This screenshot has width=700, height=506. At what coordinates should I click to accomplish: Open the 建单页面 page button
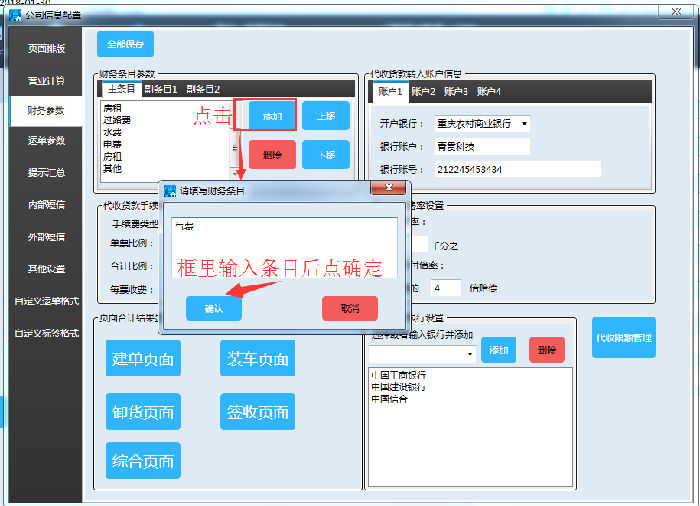point(143,358)
